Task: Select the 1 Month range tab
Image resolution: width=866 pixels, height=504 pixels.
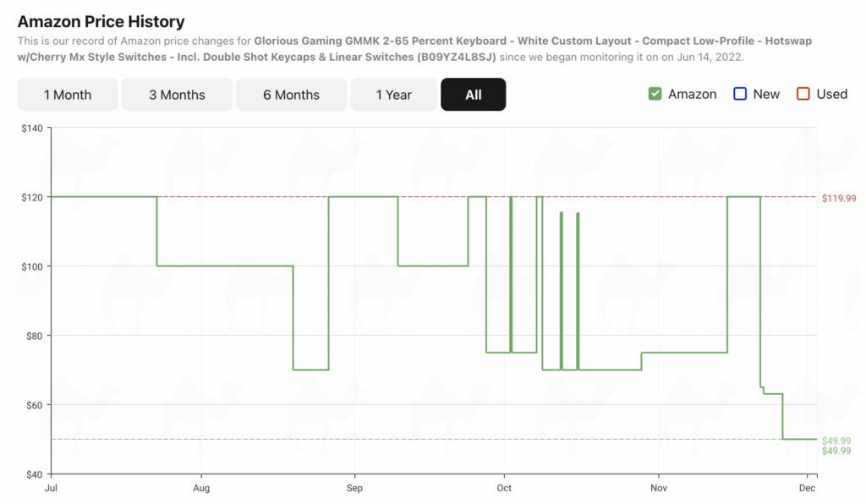Action: (68, 95)
